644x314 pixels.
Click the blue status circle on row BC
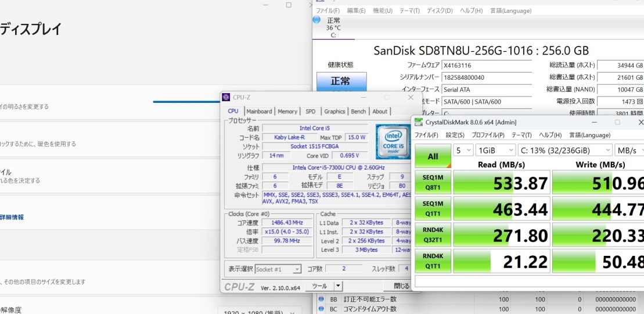[x=321, y=309]
